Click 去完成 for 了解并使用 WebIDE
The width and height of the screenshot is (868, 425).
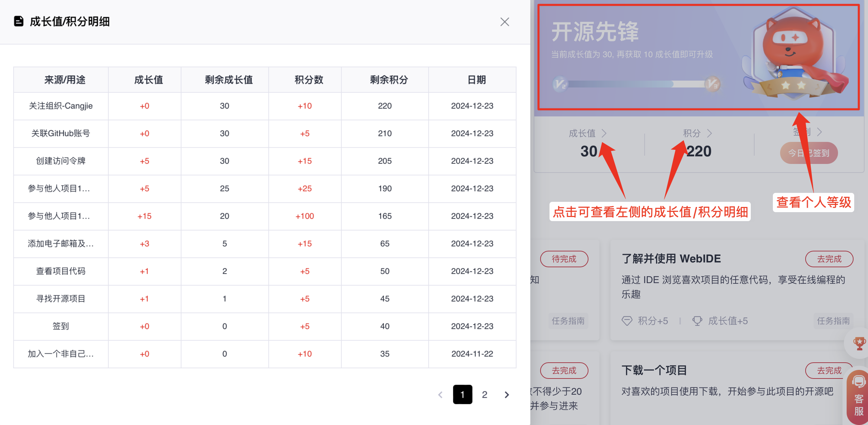829,259
